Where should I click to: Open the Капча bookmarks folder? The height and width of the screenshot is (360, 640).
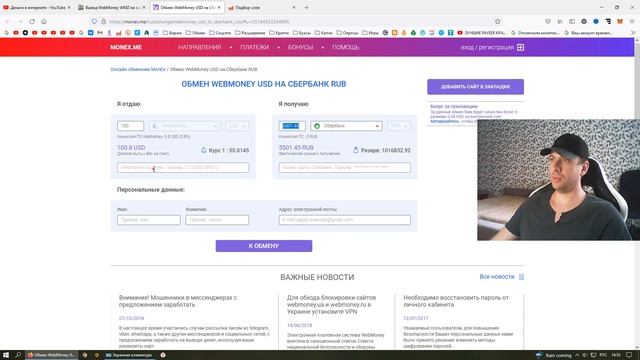[x=324, y=33]
